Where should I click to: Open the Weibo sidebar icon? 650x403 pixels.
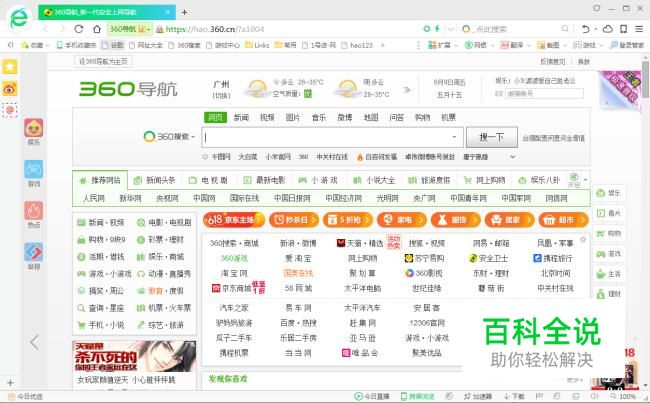(x=10, y=88)
